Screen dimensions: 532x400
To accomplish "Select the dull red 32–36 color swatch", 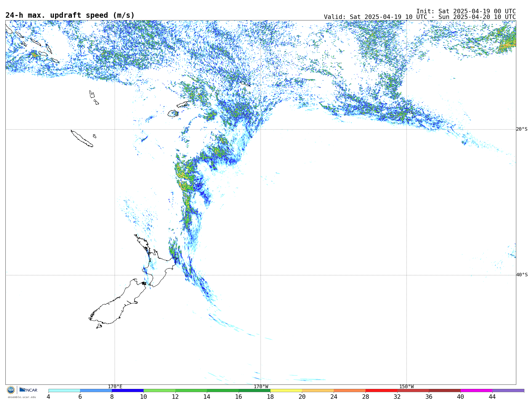I will pos(413,391).
